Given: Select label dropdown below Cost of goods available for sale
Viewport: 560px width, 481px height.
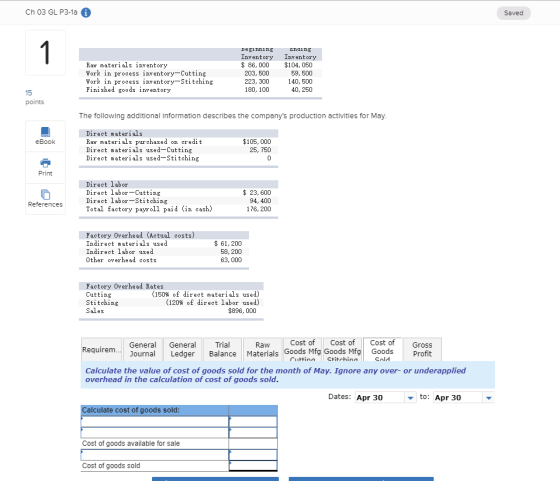Looking at the screenshot, I should (155, 455).
